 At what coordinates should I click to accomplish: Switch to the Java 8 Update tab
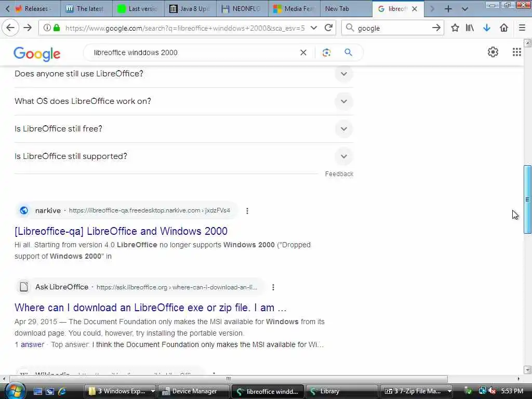coord(190,9)
